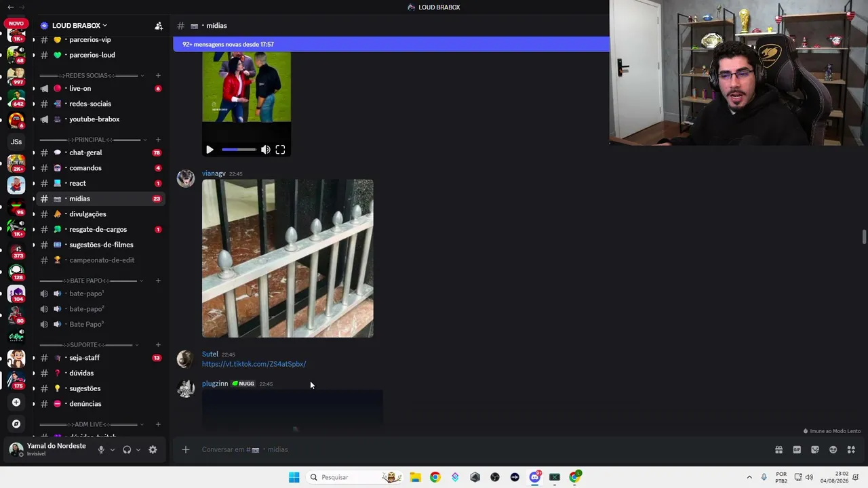The width and height of the screenshot is (868, 488).
Task: Open headphones output options arrow
Action: pos(138,449)
